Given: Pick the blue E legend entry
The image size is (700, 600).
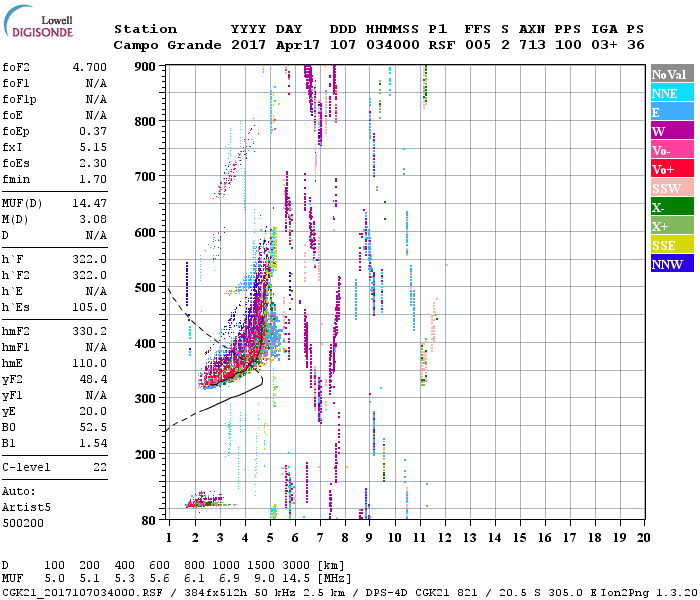Looking at the screenshot, I should coord(671,112).
